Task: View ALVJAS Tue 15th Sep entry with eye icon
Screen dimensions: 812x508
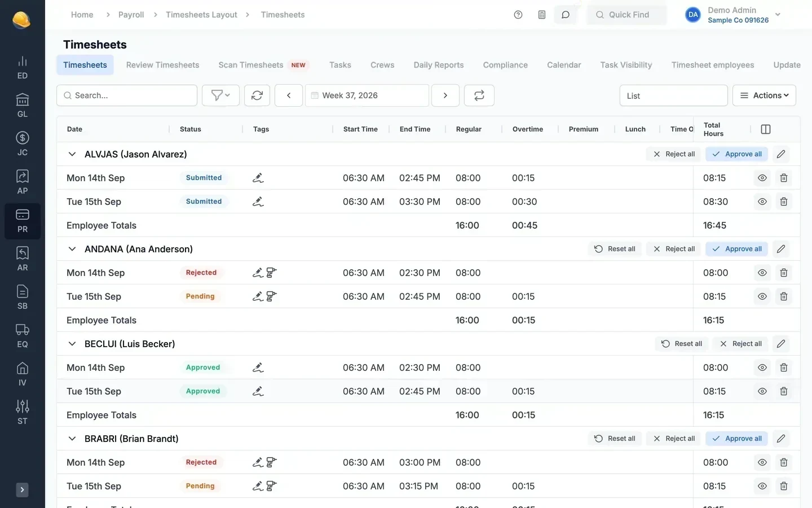Action: pos(762,202)
